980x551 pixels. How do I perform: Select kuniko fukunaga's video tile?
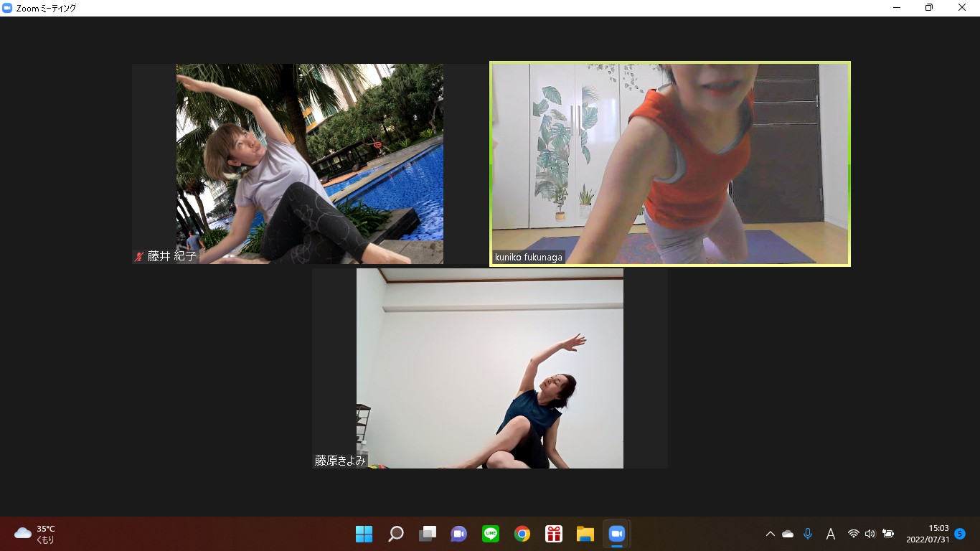670,164
